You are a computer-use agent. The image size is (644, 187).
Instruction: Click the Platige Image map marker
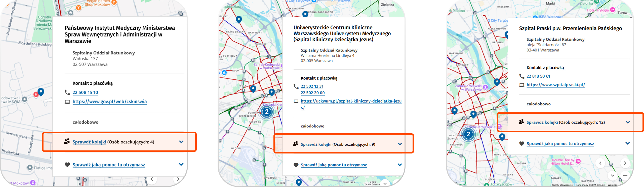[30, 168]
